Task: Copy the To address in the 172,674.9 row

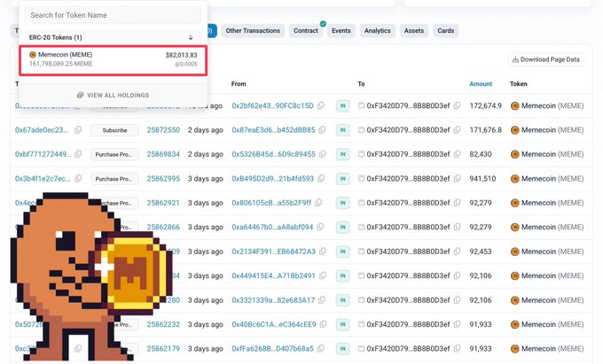Action: tap(457, 105)
